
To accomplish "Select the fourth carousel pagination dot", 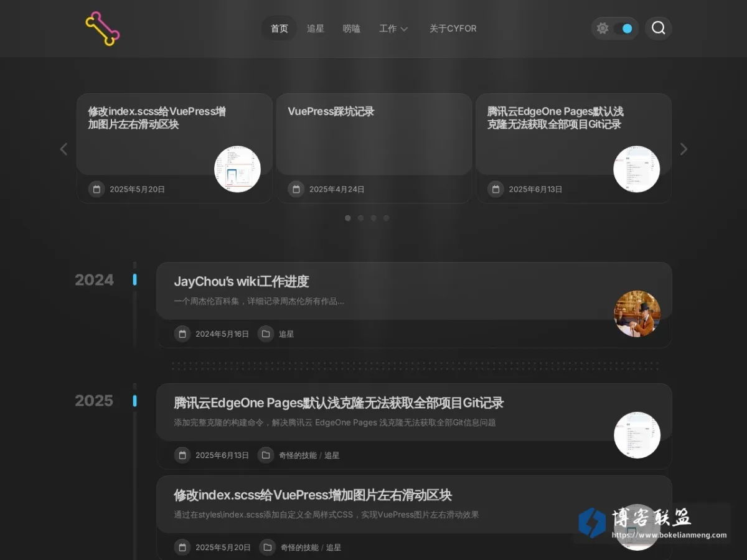I will pos(386,218).
